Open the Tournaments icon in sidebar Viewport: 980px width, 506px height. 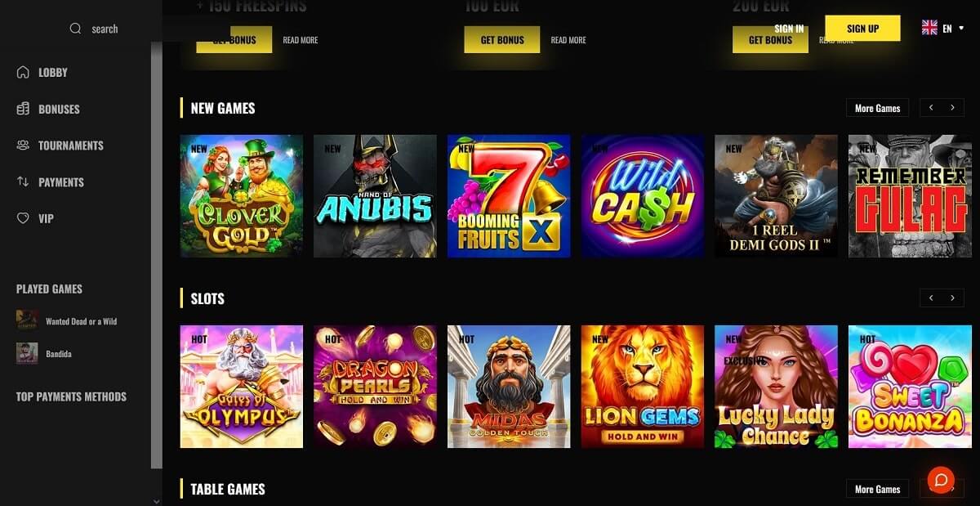click(23, 146)
